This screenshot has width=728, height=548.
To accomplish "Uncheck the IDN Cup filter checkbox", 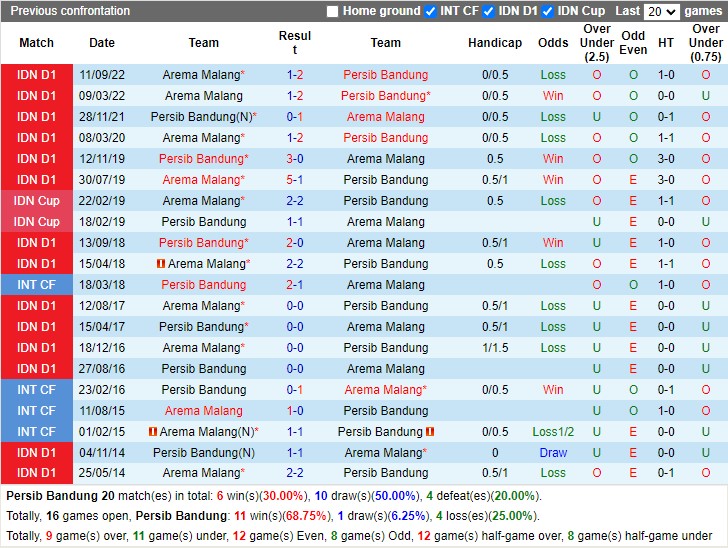I will (547, 11).
